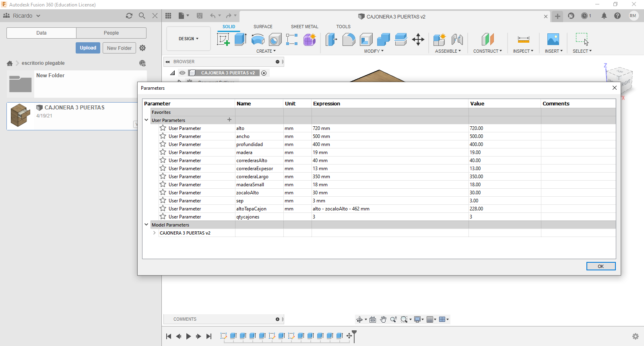644x346 pixels.
Task: Favorite the profundidad parameter star
Action: (x=163, y=144)
